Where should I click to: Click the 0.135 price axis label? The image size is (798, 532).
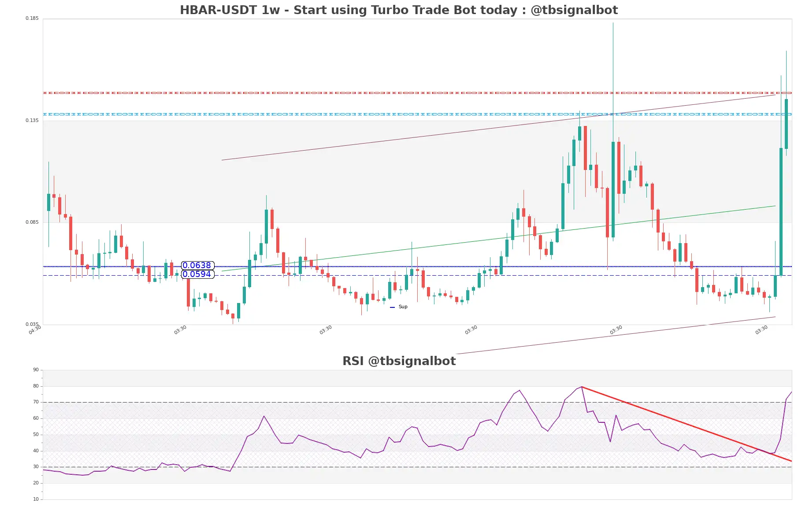(x=32, y=120)
